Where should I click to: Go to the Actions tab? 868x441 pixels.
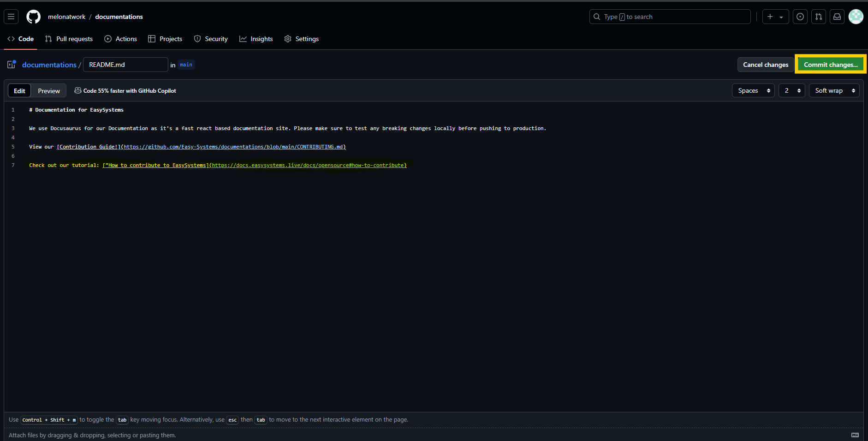click(121, 39)
